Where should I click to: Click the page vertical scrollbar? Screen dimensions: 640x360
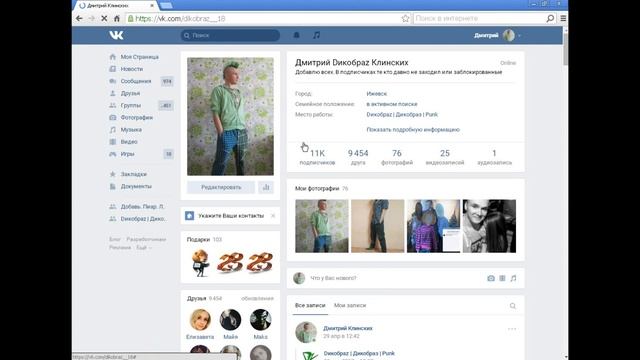pyautogui.click(x=565, y=49)
